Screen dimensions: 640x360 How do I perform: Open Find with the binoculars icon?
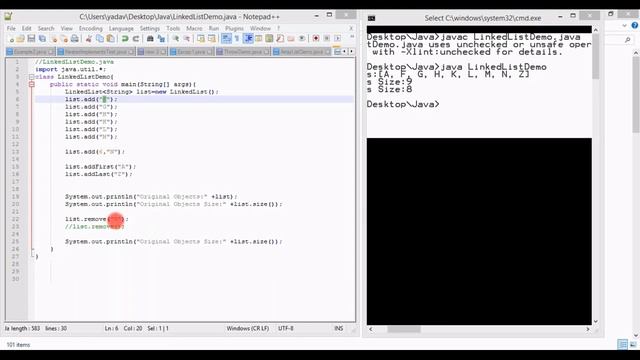150,39
